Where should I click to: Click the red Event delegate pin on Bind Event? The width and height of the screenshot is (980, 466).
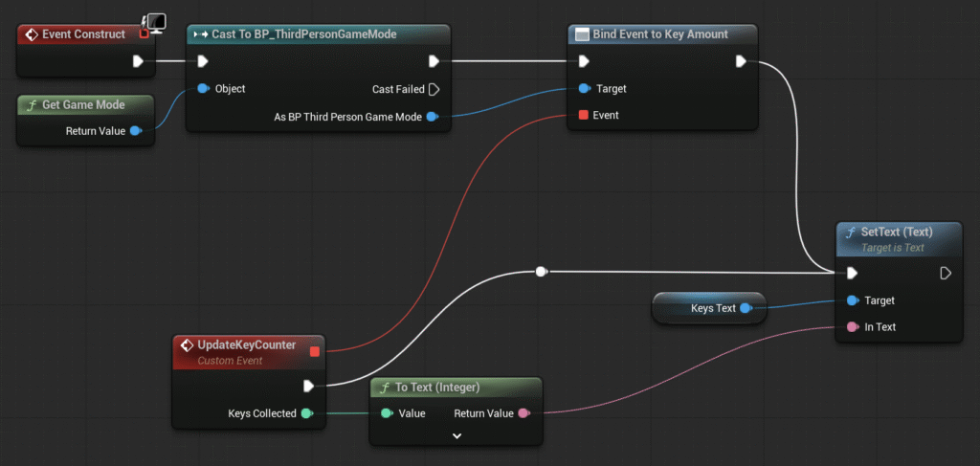tap(584, 116)
